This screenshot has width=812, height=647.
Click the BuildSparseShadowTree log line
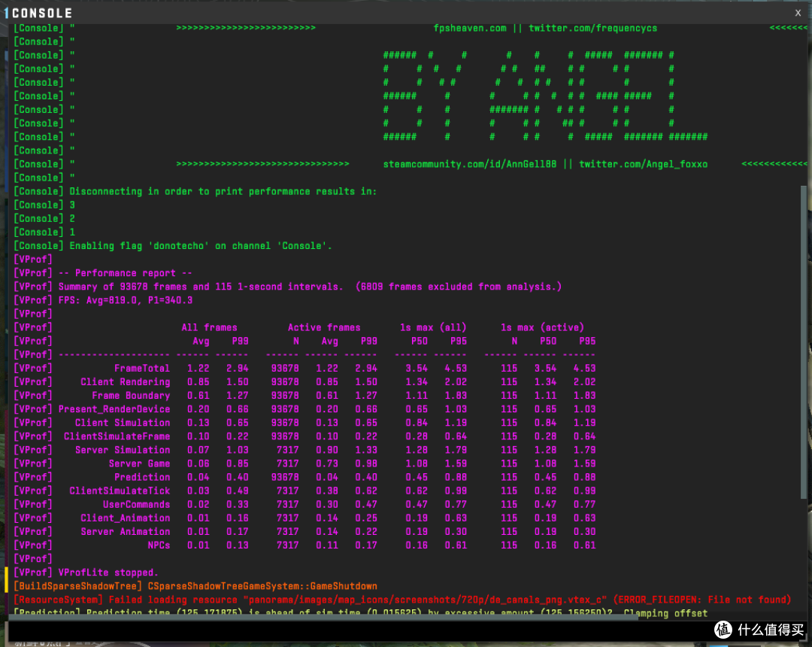pos(195,586)
